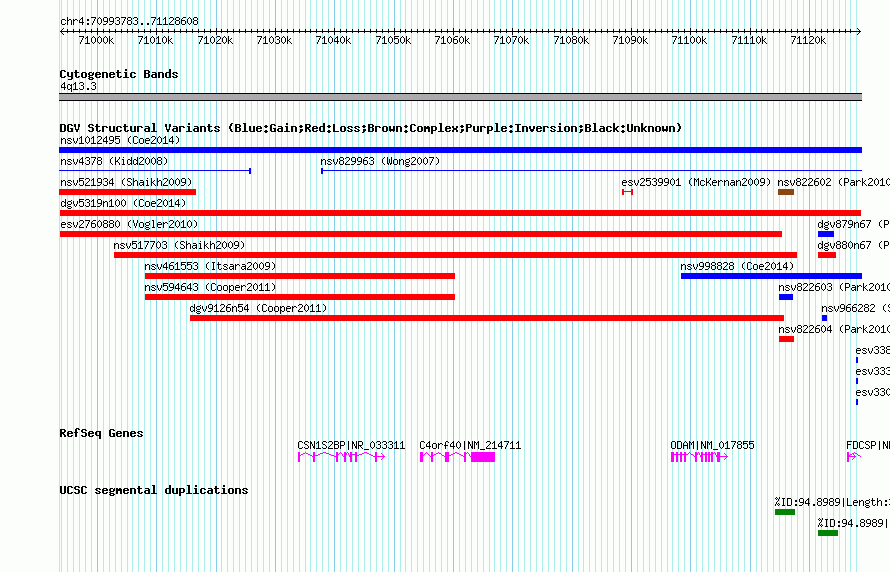
Task: Select the nsv517703 (Shaikh2009) red bar
Action: point(455,255)
